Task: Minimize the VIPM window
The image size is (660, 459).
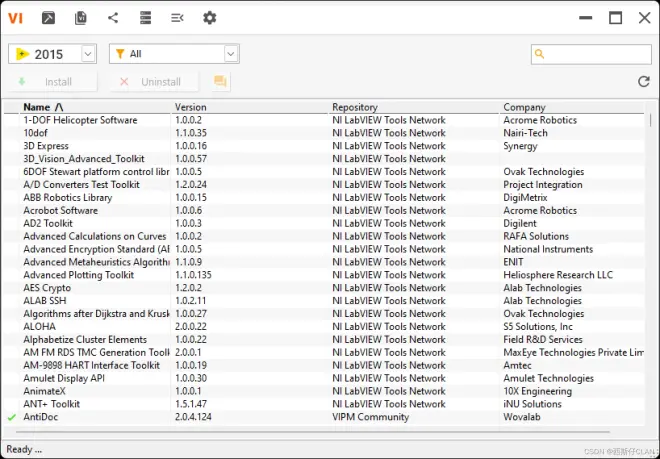Action: click(x=585, y=18)
